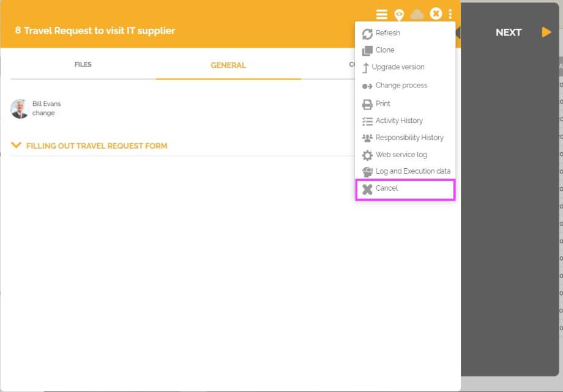Open the three-dot overflow menu
Viewport: 563px width, 392px height.
point(451,13)
